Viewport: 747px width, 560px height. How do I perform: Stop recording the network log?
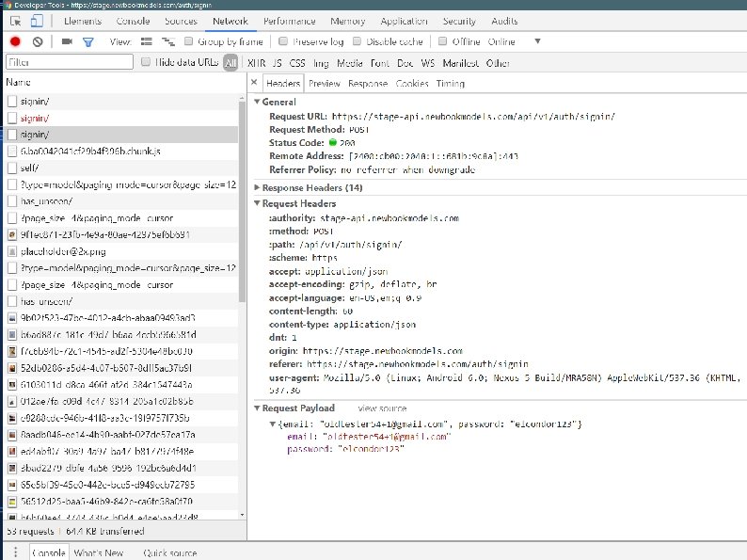click(15, 41)
